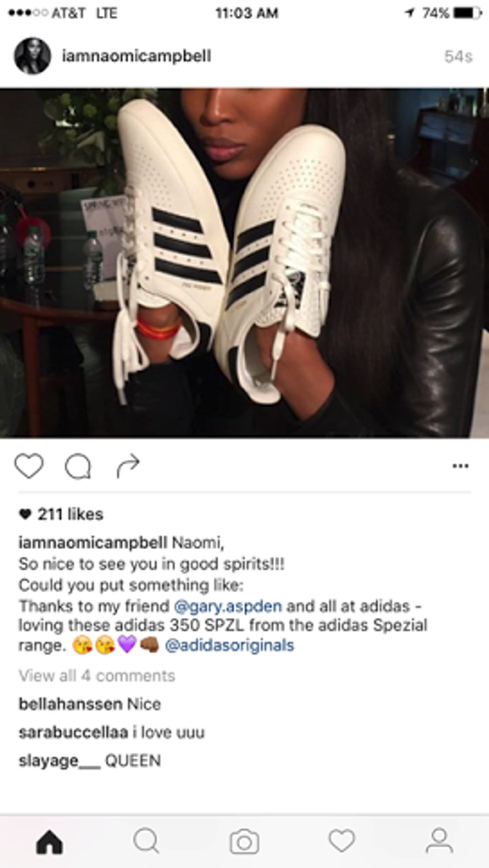The image size is (489, 868).
Task: Open the Search and Explore tab
Action: pos(146,842)
